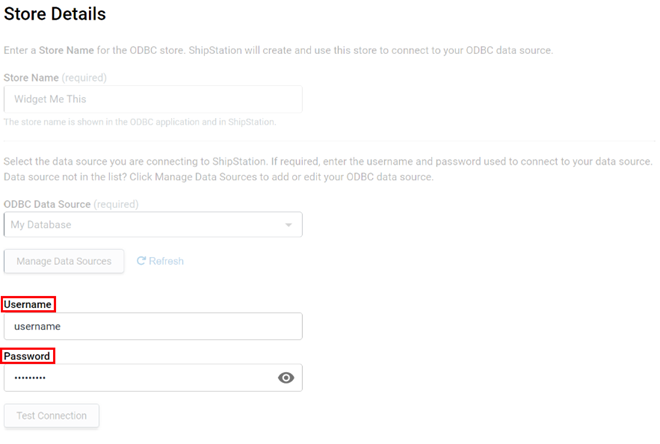Click the circular Refresh arrow icon
Image resolution: width=660 pixels, height=444 pixels.
[x=141, y=261]
